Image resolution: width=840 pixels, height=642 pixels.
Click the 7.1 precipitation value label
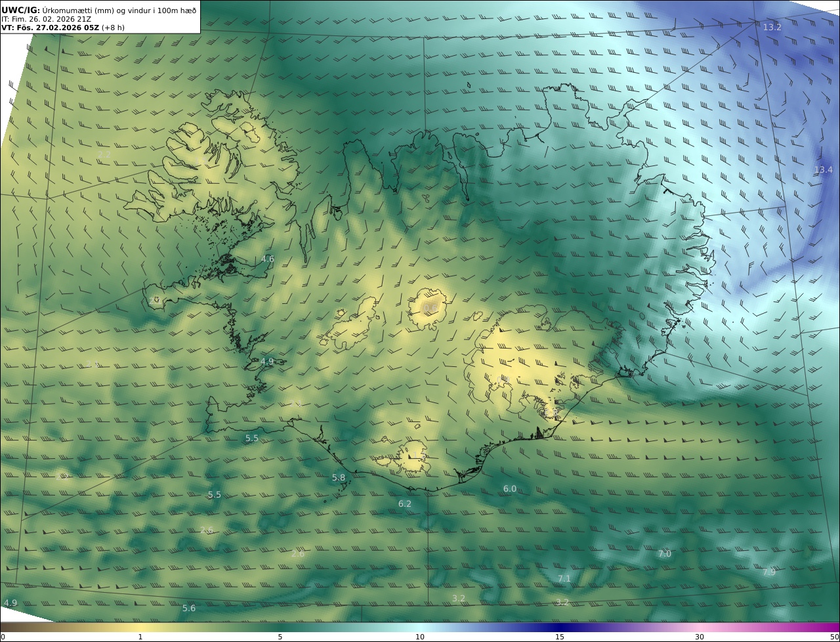[x=564, y=578]
